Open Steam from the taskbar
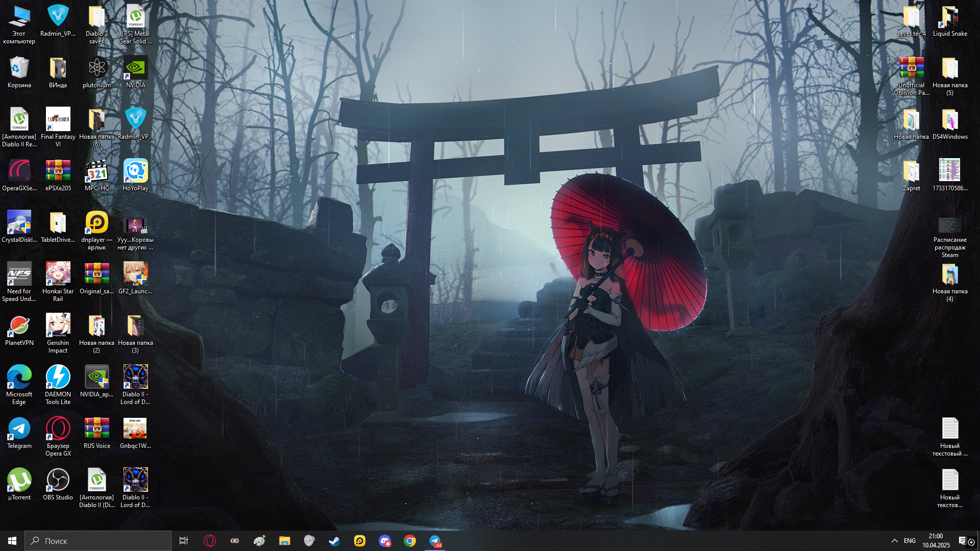 334,541
